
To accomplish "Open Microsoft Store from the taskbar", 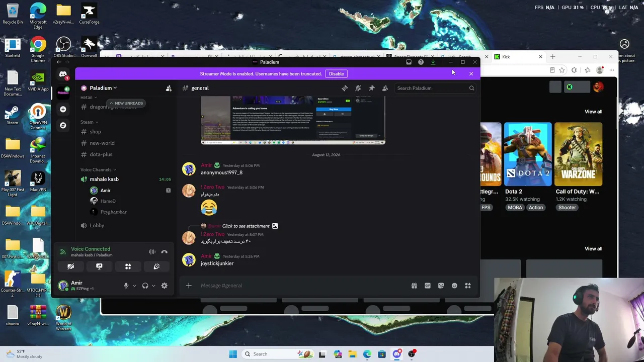I will [x=382, y=354].
